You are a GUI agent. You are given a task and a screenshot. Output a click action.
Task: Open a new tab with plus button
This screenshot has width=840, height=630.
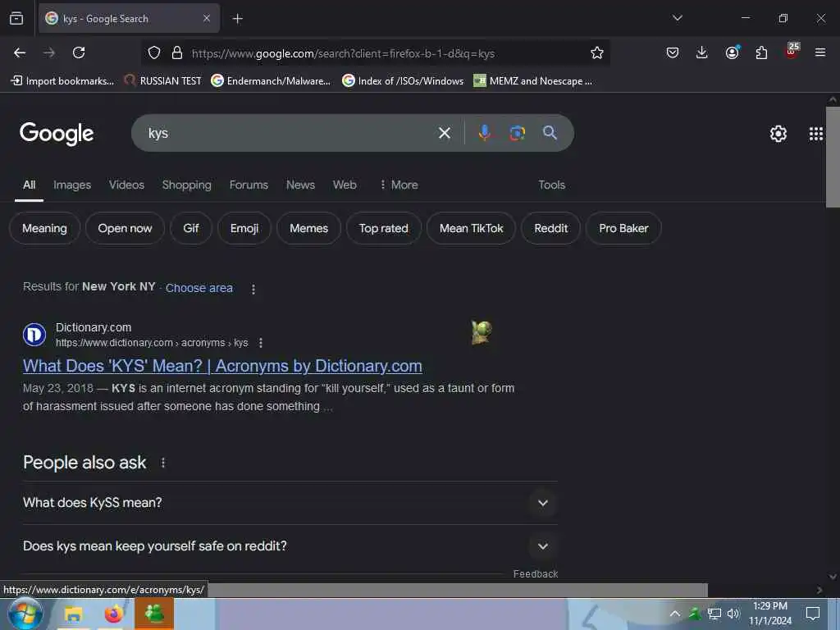click(x=237, y=19)
